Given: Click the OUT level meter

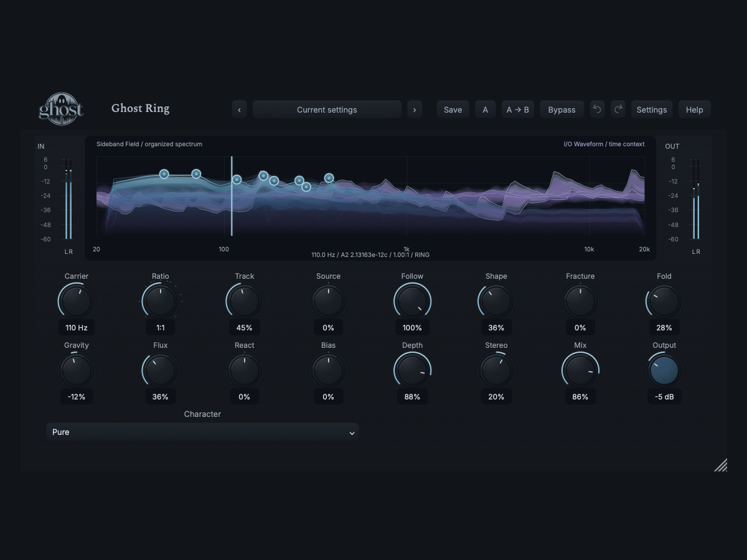Looking at the screenshot, I should click(x=695, y=199).
